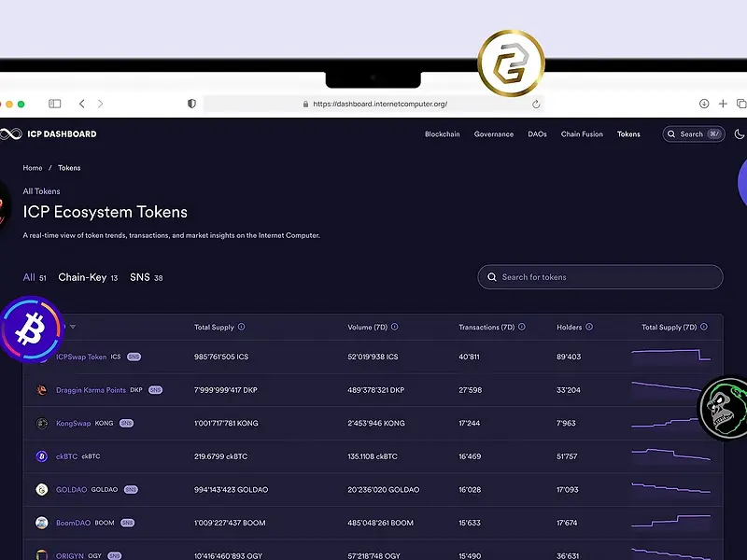747x560 pixels.
Task: Click the GOLDAO token logo icon
Action: click(41, 490)
